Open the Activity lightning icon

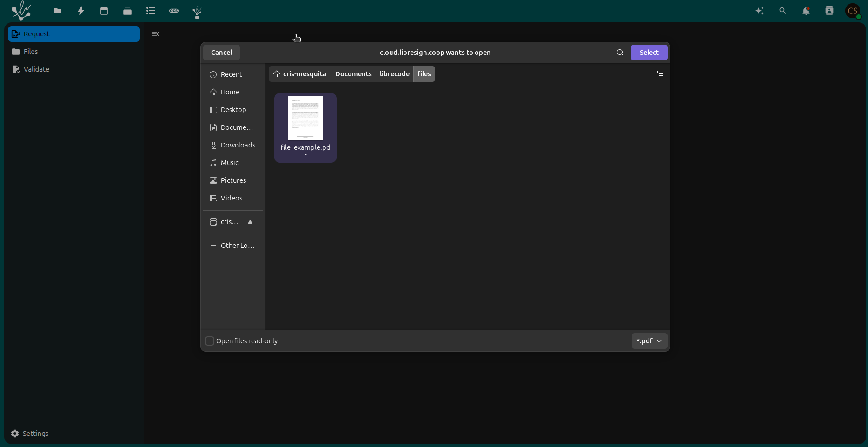click(81, 11)
